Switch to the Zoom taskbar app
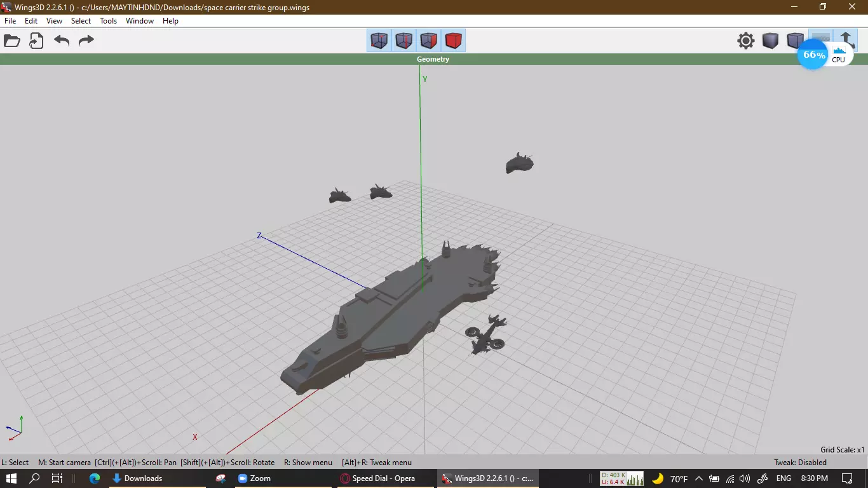This screenshot has height=488, width=868. (x=282, y=478)
